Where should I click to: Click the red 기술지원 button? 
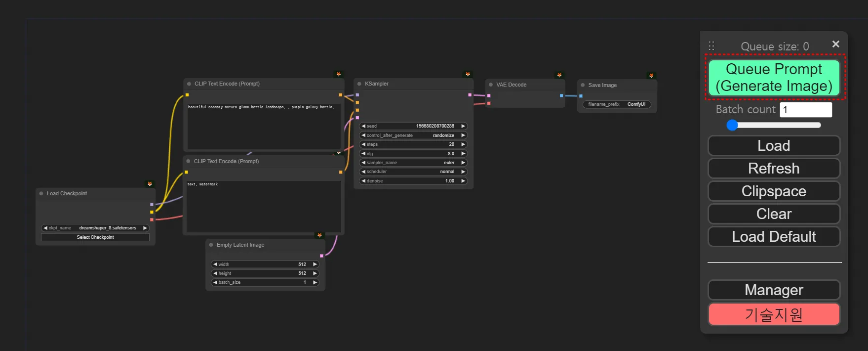click(x=774, y=314)
